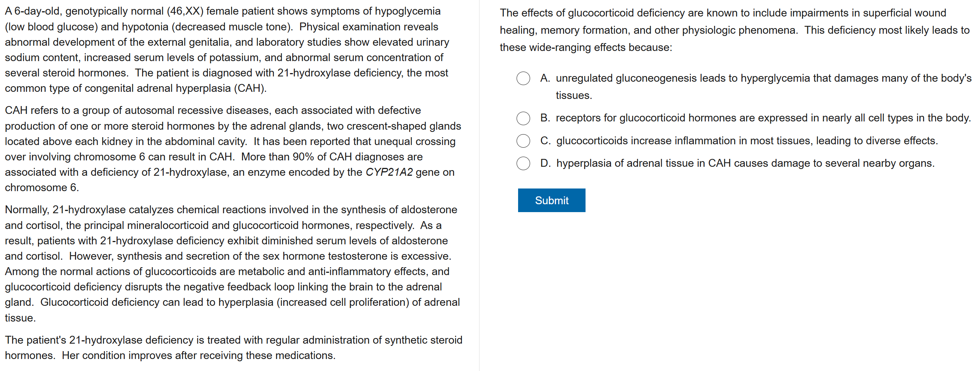
Task: Click the "D." option letter label
Action: coord(545,163)
